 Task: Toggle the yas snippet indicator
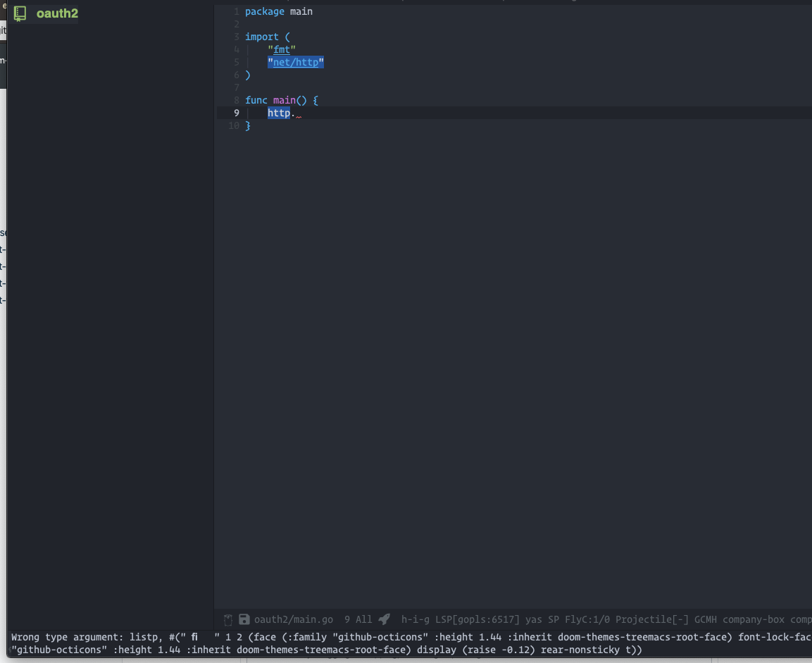coord(534,619)
